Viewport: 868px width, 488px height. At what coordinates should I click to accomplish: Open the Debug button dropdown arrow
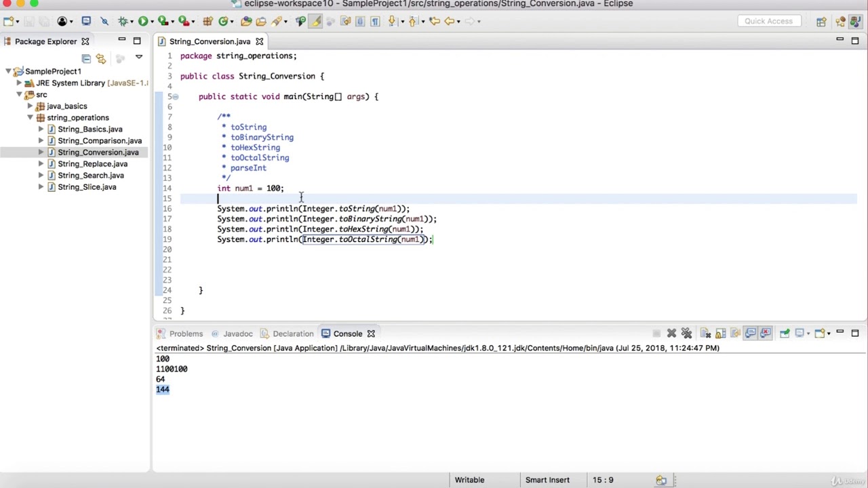(x=132, y=22)
